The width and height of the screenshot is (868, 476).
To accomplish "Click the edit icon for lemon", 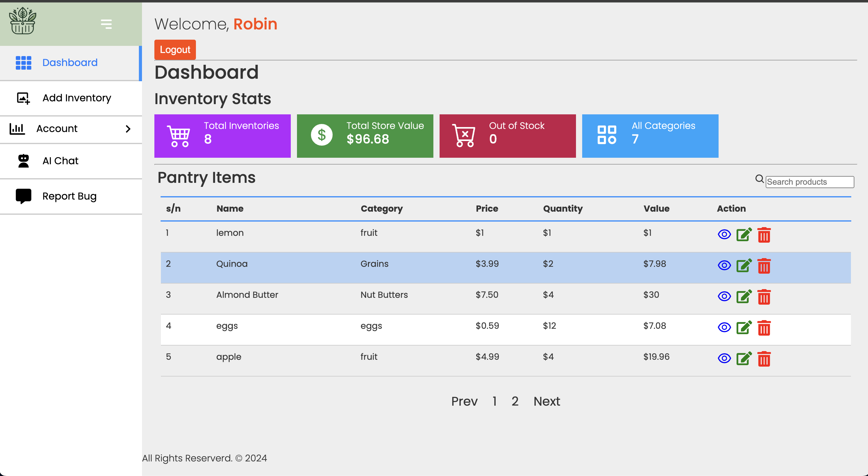I will click(744, 235).
